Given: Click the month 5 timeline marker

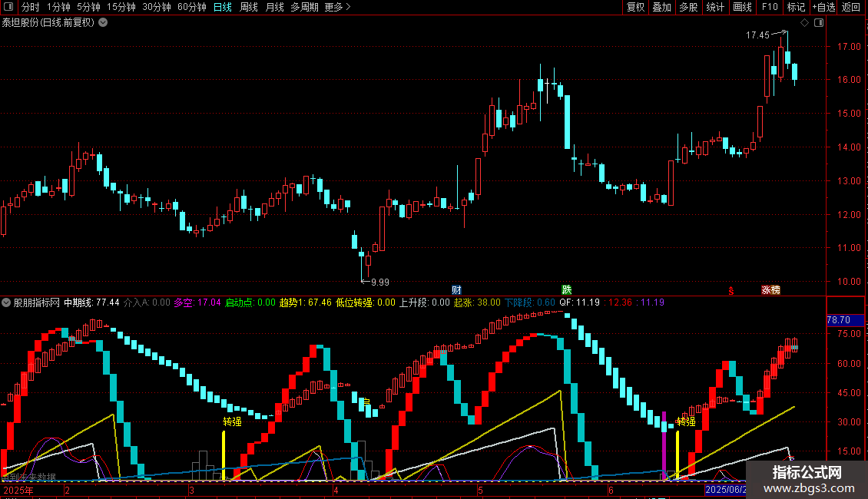Looking at the screenshot, I should coord(480,490).
